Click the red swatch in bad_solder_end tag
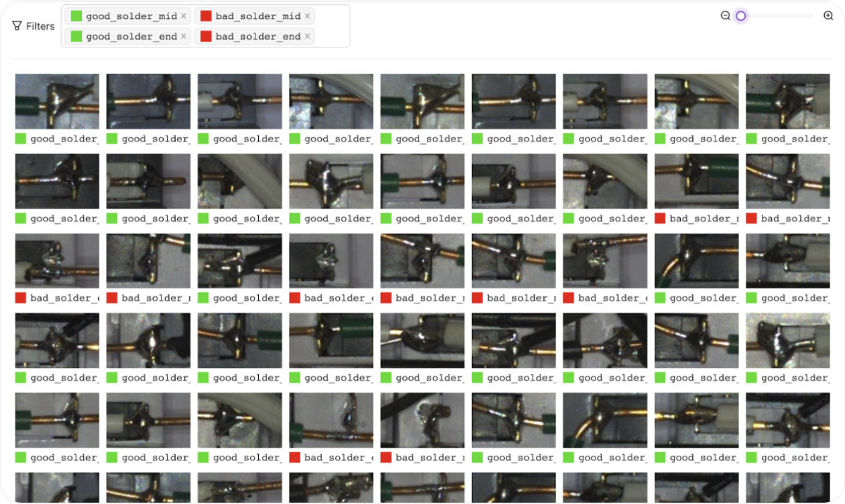Image resolution: width=845 pixels, height=504 pixels. click(206, 36)
